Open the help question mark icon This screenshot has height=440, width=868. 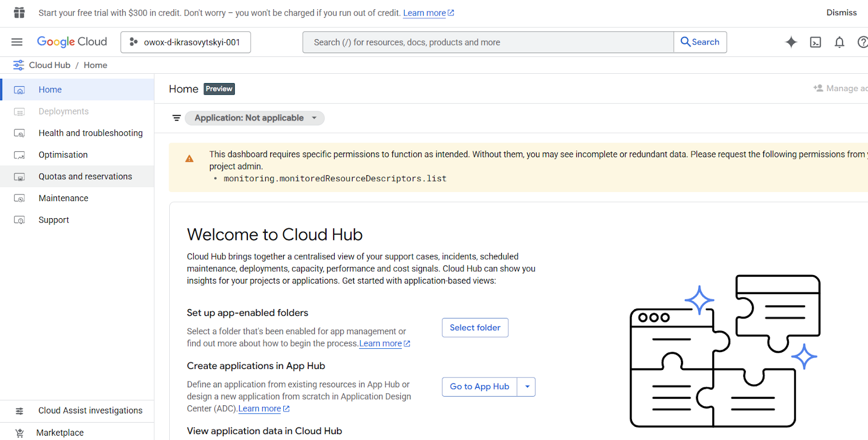pyautogui.click(x=863, y=42)
